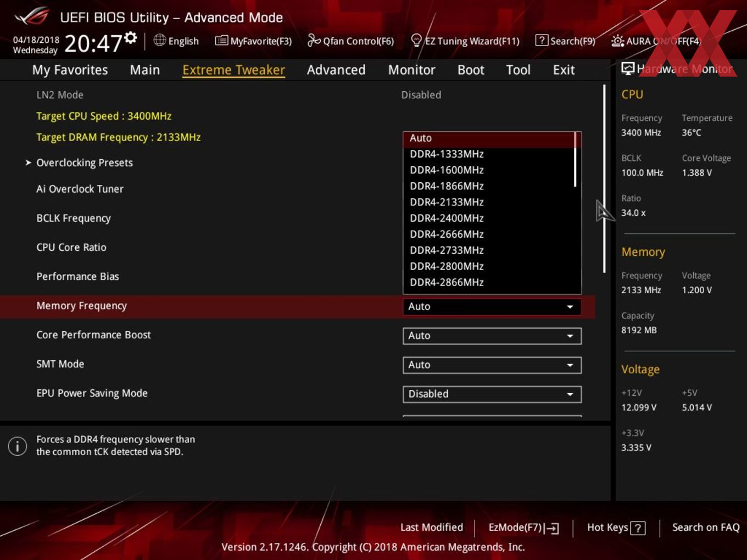Screen dimensions: 747x560
Task: Click the CPU Temperature 36°C reading
Action: click(x=691, y=132)
